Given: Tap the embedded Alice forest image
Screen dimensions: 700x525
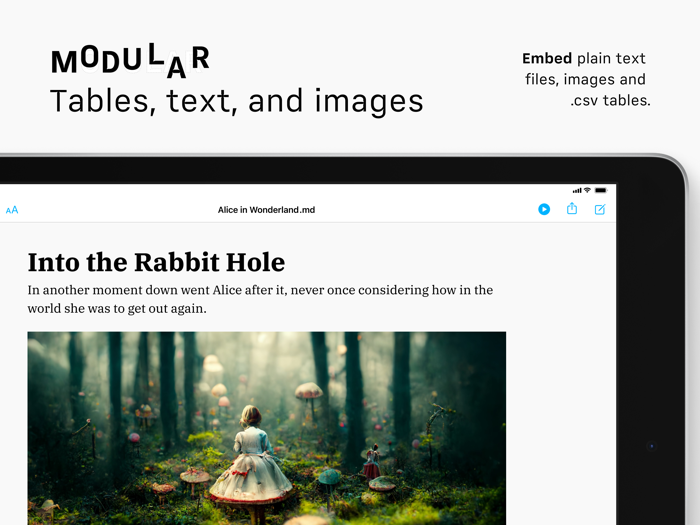Looking at the screenshot, I should click(x=267, y=428).
